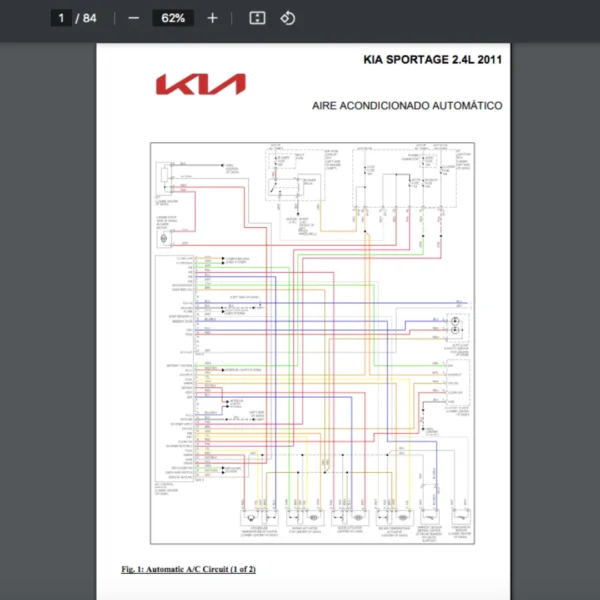Rotate the document with the rotate icon
Image resolution: width=600 pixels, height=600 pixels.
point(288,18)
